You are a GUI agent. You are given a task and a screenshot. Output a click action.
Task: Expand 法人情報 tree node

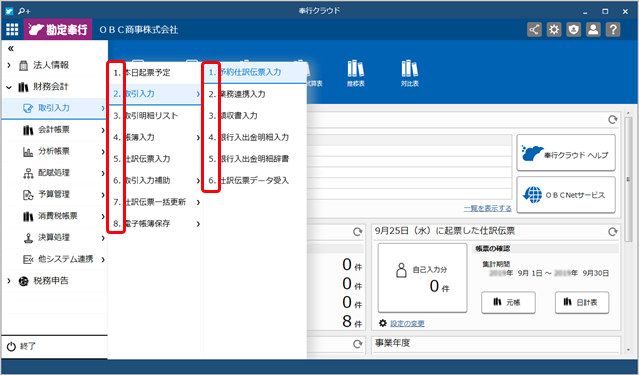click(9, 65)
